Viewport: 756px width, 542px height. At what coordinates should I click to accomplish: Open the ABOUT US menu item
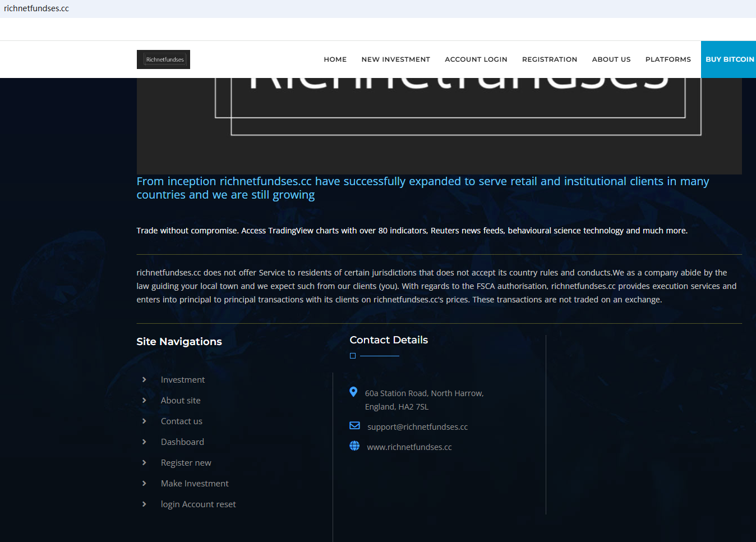point(611,59)
